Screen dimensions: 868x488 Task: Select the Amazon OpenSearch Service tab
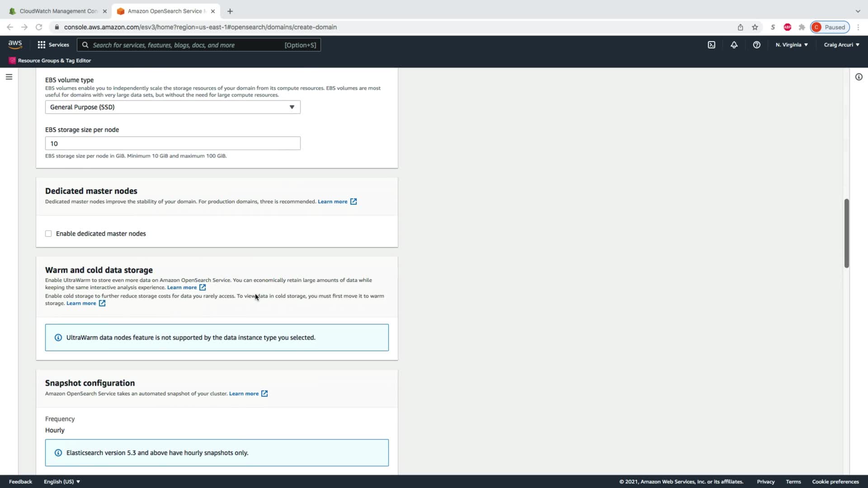[165, 11]
